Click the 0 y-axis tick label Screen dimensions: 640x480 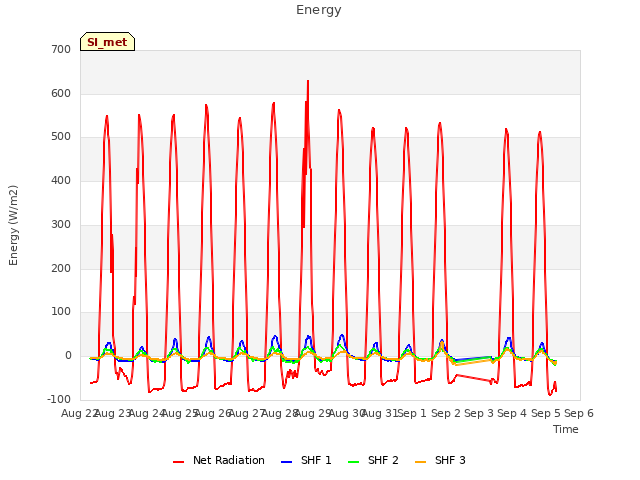click(69, 356)
